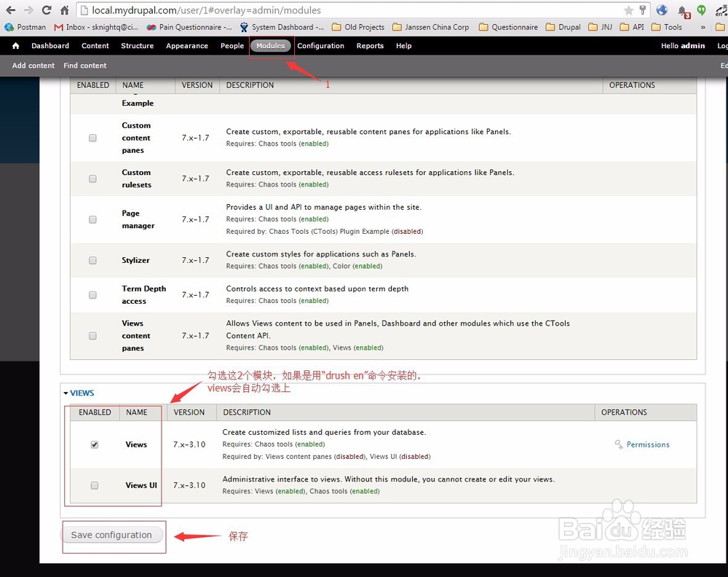Click Term Depth access module name
Image resolution: width=728 pixels, height=577 pixels.
coord(144,295)
